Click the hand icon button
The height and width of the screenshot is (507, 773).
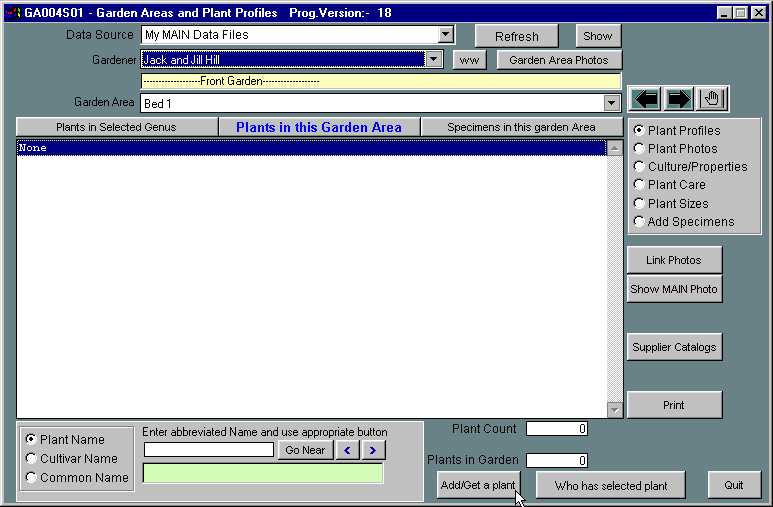pyautogui.click(x=713, y=99)
